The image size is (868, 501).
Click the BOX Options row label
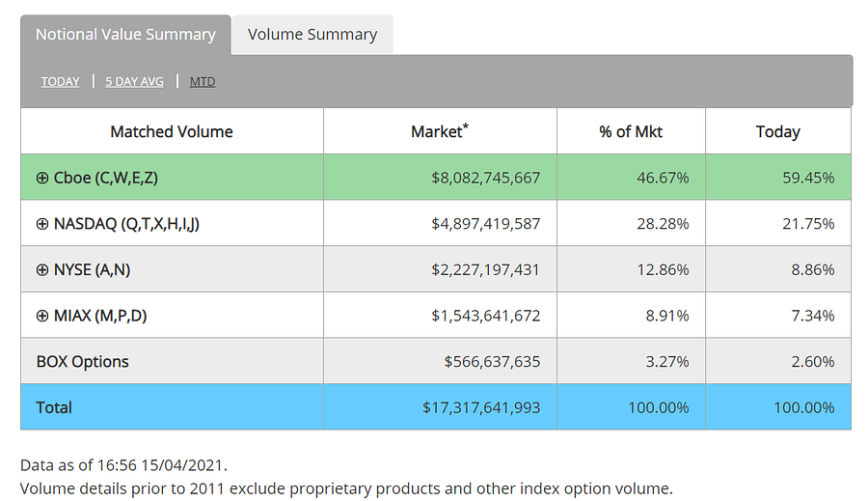pos(83,362)
